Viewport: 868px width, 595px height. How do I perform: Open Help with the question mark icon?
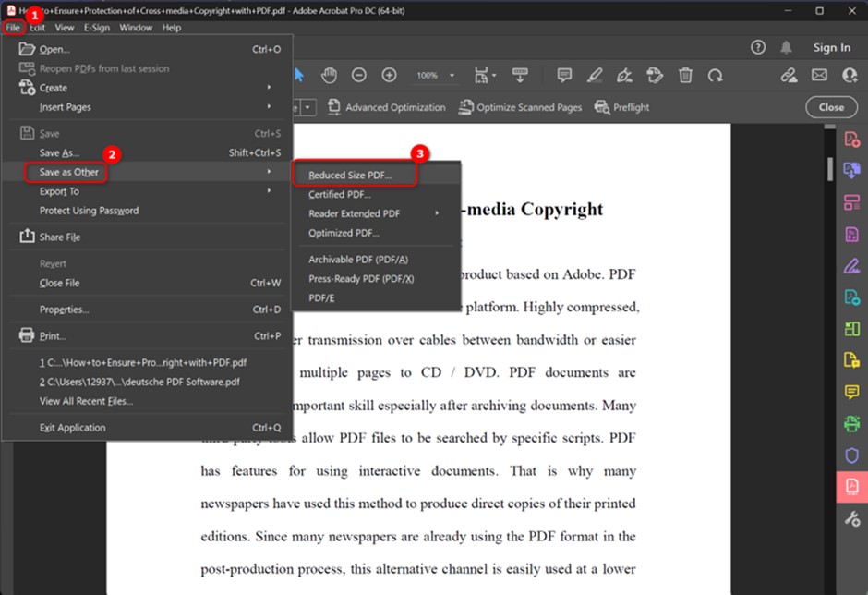tap(757, 47)
